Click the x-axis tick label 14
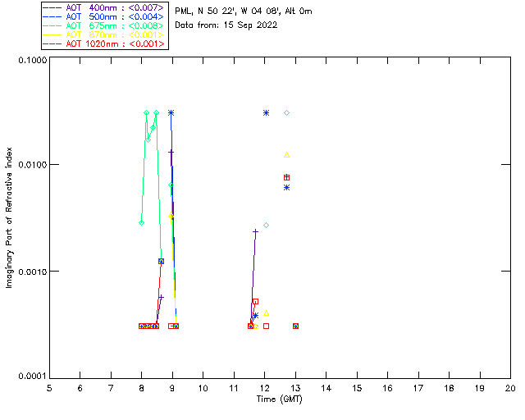 point(326,388)
